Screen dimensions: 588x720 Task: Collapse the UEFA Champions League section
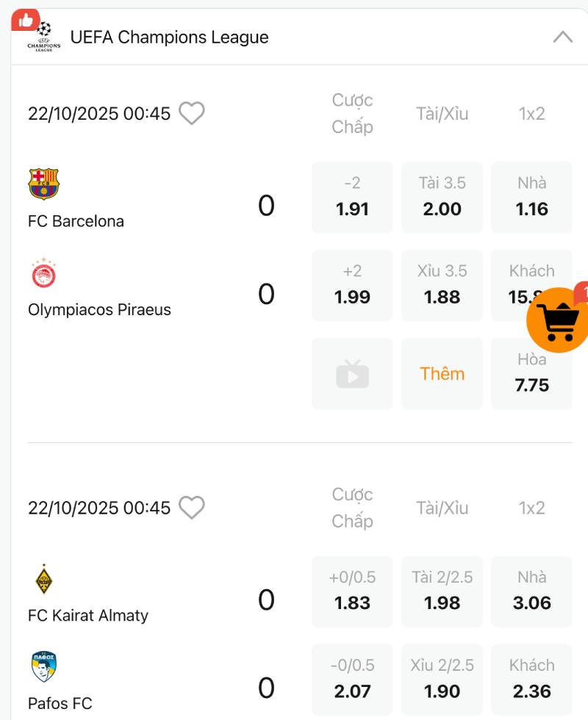coord(562,37)
